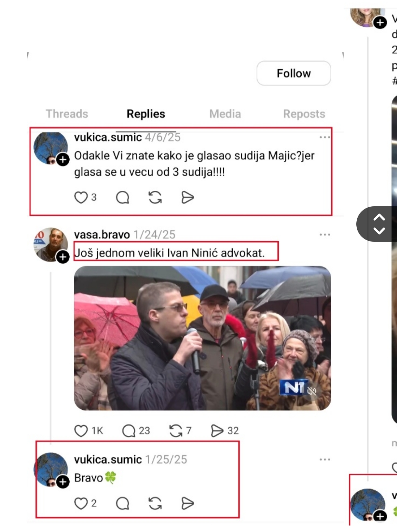Like the Bravo reply with 2 likes
The image size is (397, 532).
[x=81, y=503]
